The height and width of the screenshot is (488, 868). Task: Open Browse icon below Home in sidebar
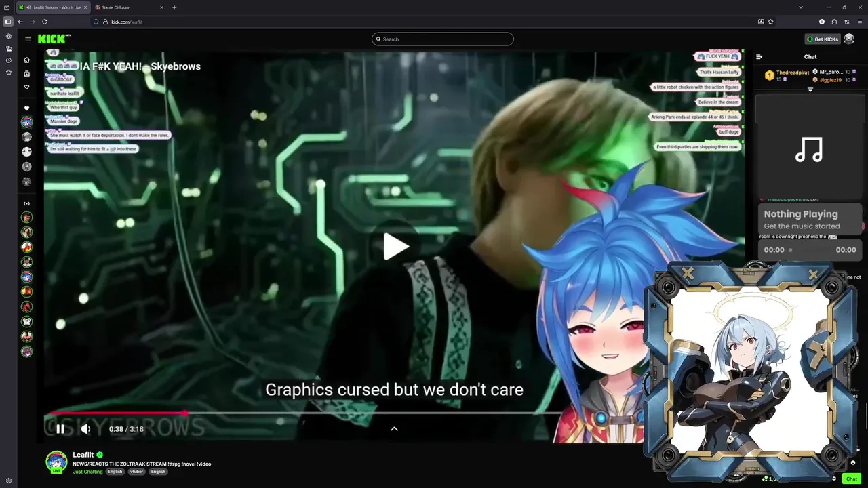(x=26, y=73)
